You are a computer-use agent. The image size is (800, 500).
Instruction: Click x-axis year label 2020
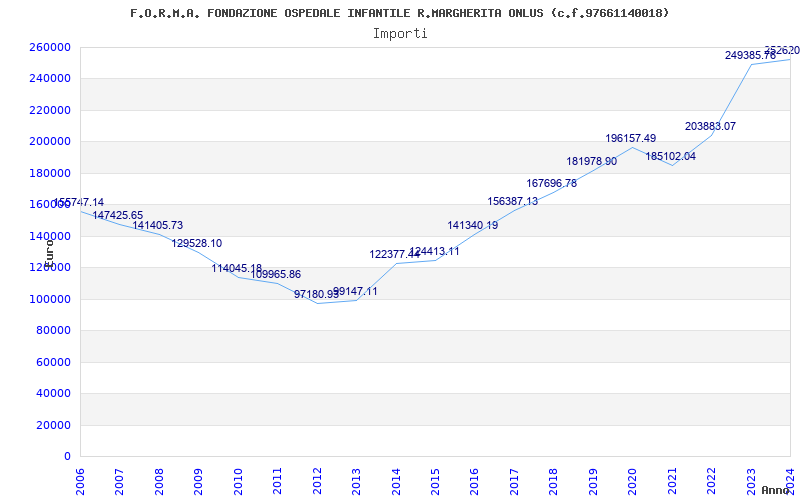[633, 481]
